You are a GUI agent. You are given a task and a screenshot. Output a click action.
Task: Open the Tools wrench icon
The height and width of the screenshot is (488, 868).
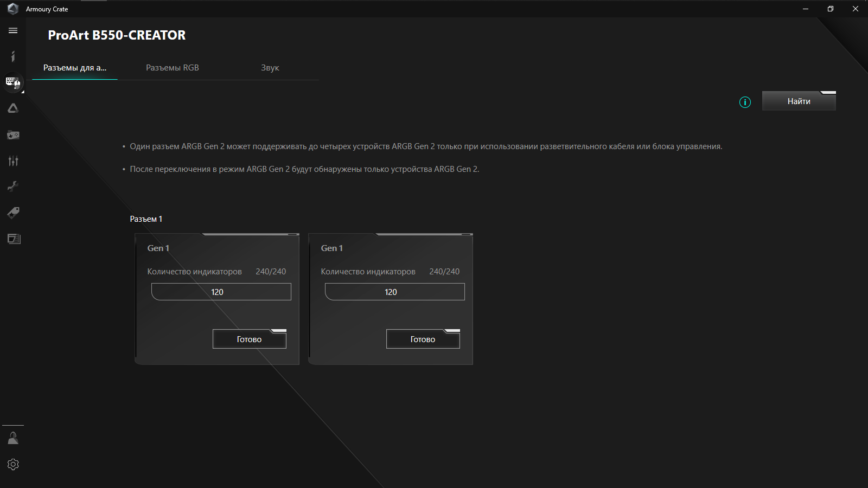pyautogui.click(x=13, y=187)
